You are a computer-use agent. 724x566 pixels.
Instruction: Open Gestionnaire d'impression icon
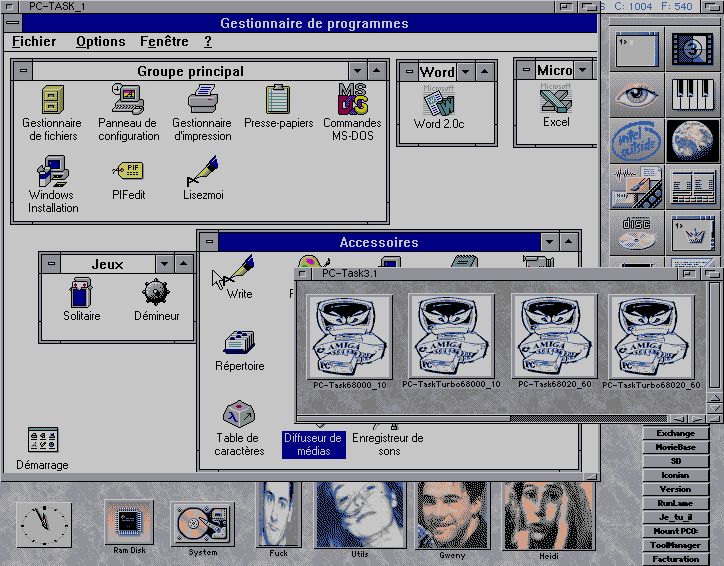click(x=203, y=99)
